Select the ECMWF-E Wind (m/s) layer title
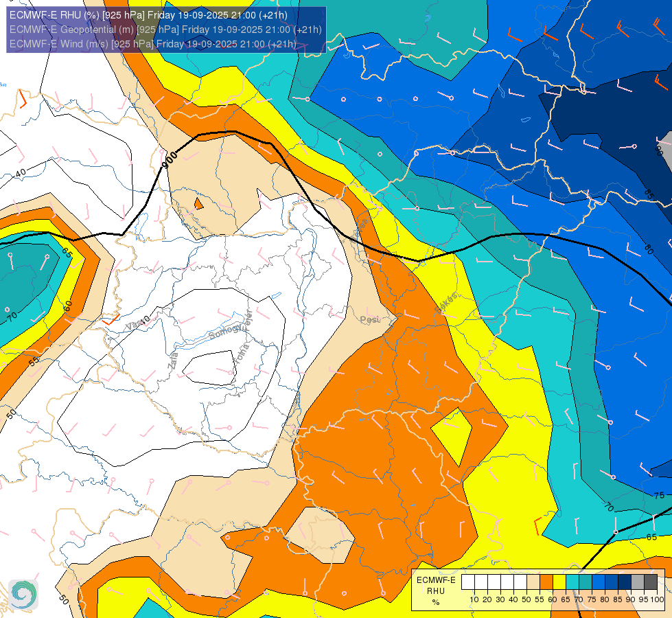Screen dimensions: 672x618 [x=153, y=44]
